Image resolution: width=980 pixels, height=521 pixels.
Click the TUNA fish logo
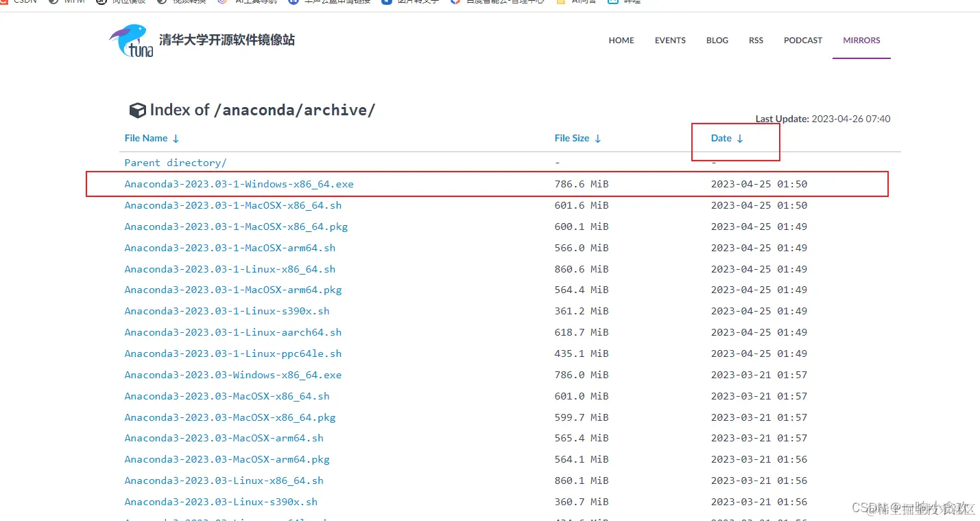[x=131, y=40]
